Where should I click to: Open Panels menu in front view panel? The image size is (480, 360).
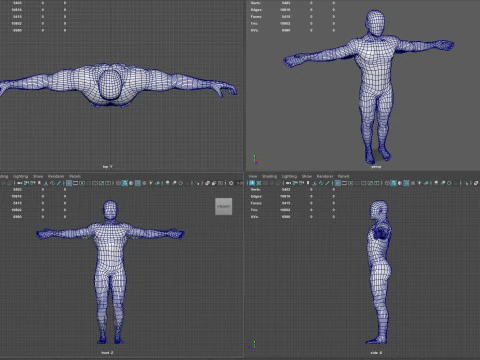click(75, 176)
